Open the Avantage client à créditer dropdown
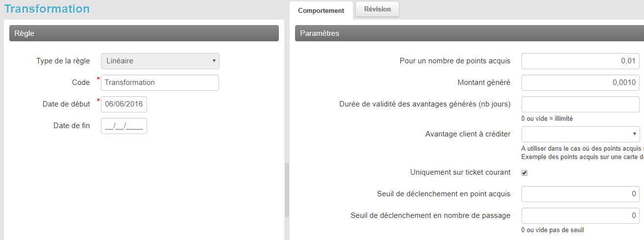The height and width of the screenshot is (240, 644). coord(580,133)
